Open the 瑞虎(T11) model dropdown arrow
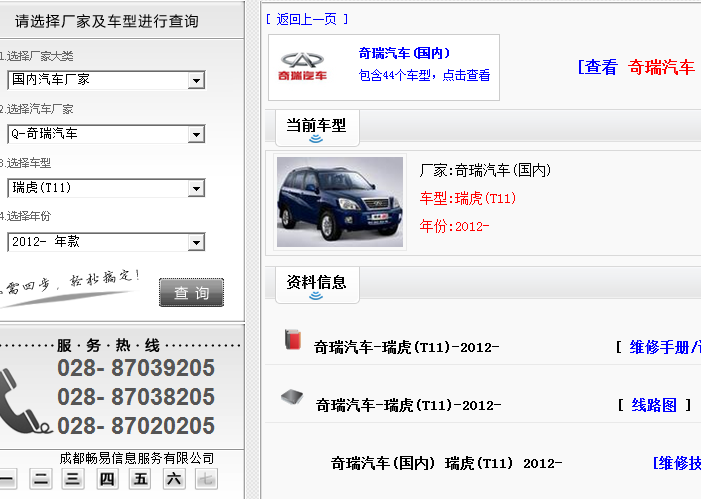This screenshot has width=701, height=499. (x=196, y=188)
